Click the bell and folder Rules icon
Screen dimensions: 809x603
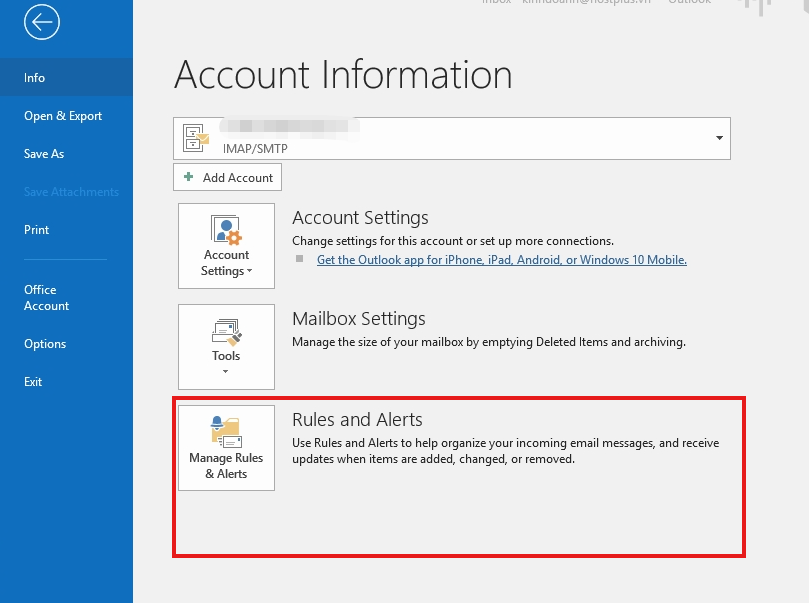pos(226,431)
